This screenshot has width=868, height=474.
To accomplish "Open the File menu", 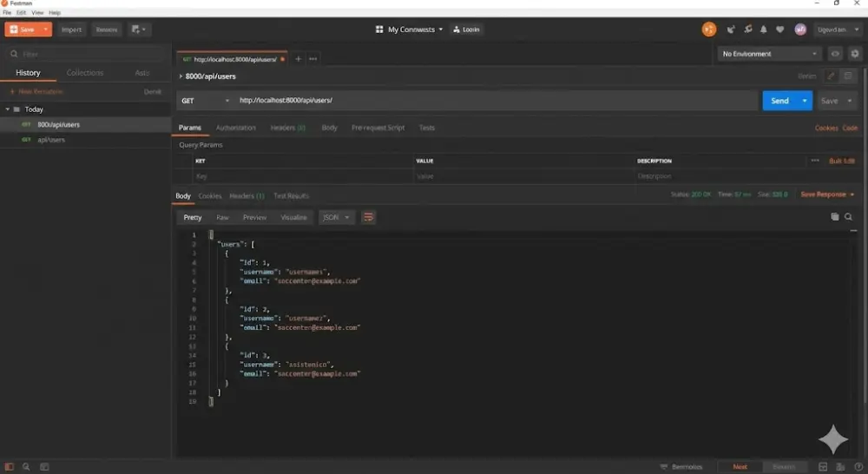I will coord(7,12).
